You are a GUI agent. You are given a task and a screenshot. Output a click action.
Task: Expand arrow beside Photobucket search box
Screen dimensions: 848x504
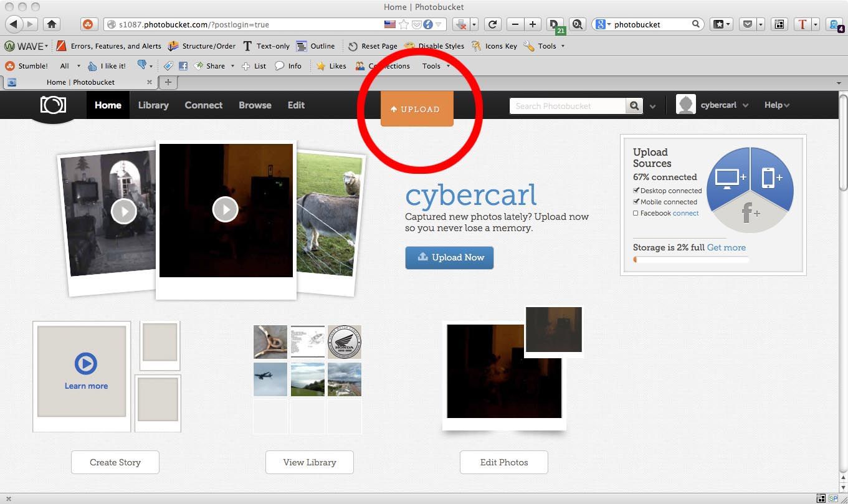tap(652, 107)
